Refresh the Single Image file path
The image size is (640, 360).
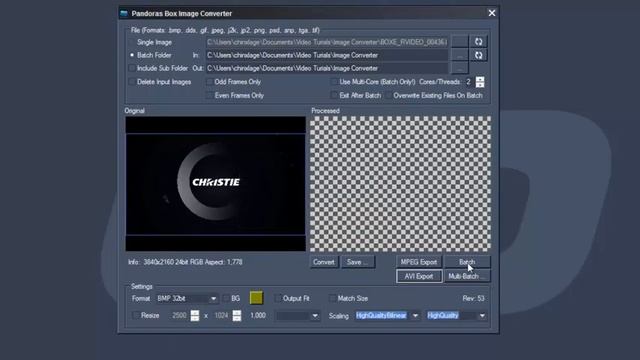pos(478,42)
